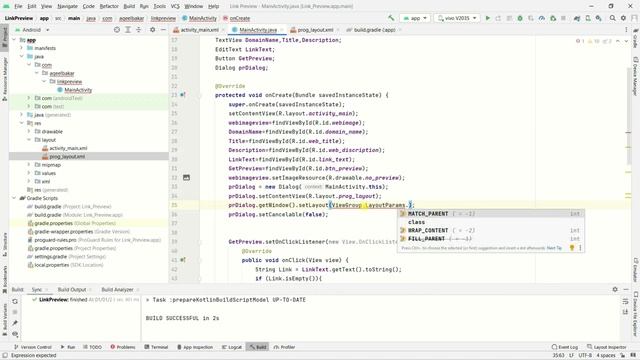This screenshot has height=360, width=640.
Task: Open the Version Control tool window
Action: pos(33,347)
